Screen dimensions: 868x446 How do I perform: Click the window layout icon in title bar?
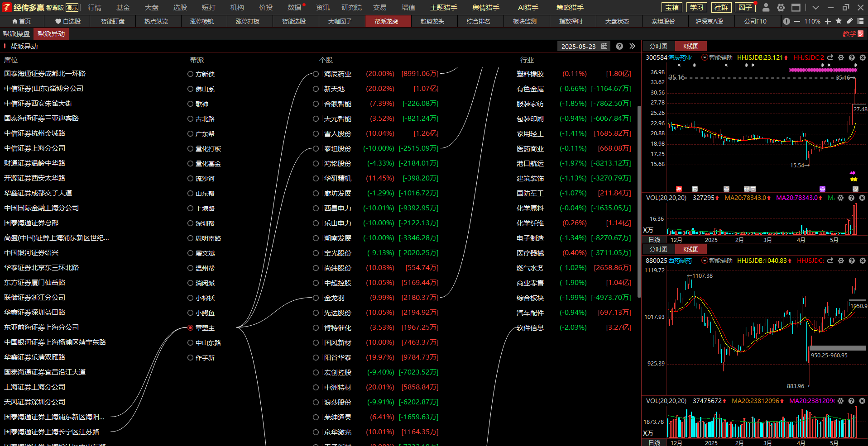pyautogui.click(x=796, y=7)
